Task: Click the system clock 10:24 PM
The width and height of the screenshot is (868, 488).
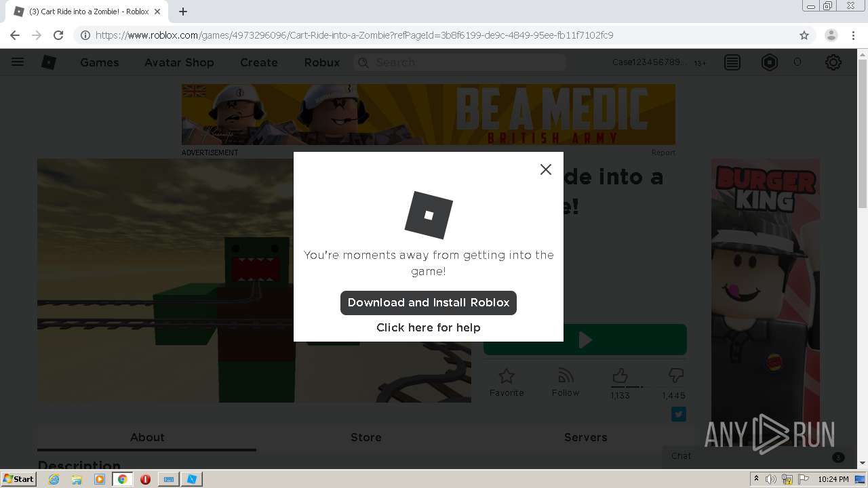Action: click(833, 479)
